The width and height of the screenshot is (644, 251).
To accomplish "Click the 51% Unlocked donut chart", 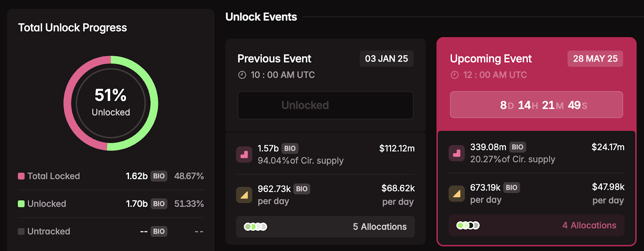I will 111,103.
